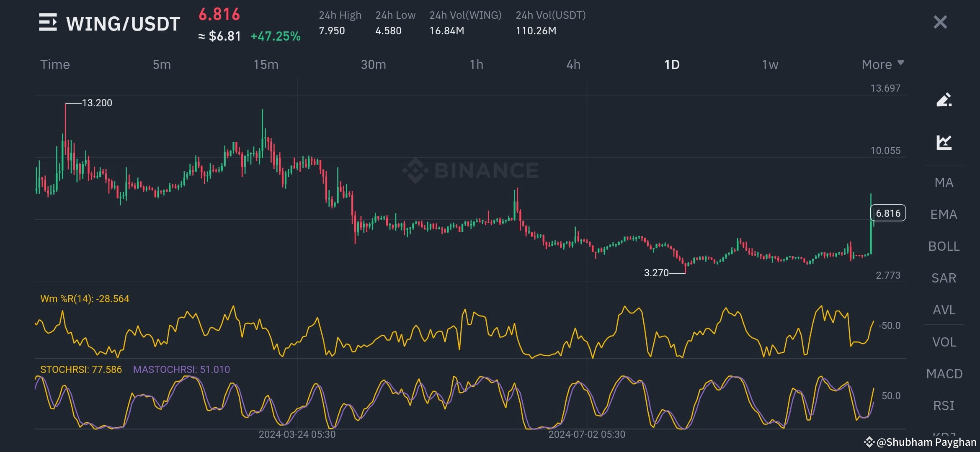980x452 pixels.
Task: Toggle the BOLL bands overlay
Action: [x=944, y=246]
